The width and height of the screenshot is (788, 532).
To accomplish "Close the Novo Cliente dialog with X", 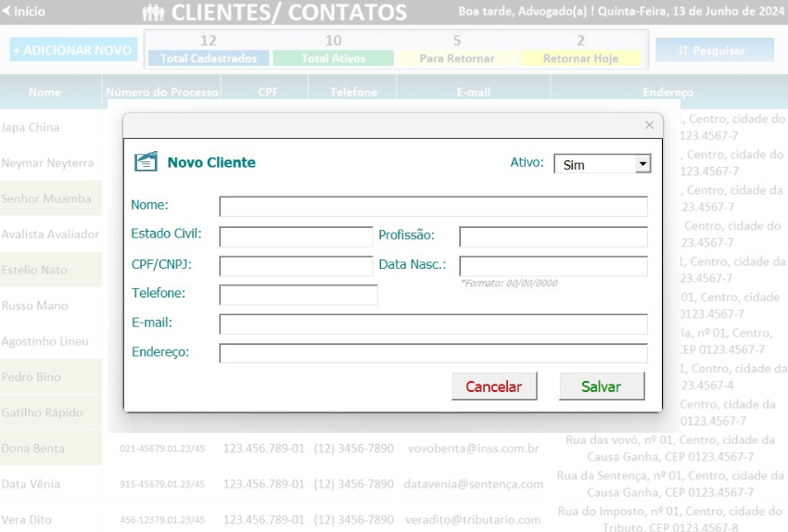I will pyautogui.click(x=649, y=125).
